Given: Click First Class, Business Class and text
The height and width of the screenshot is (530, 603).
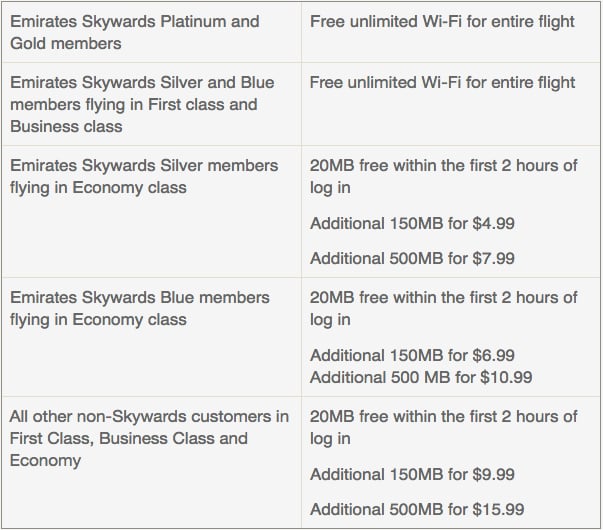Looking at the screenshot, I should point(128,439).
